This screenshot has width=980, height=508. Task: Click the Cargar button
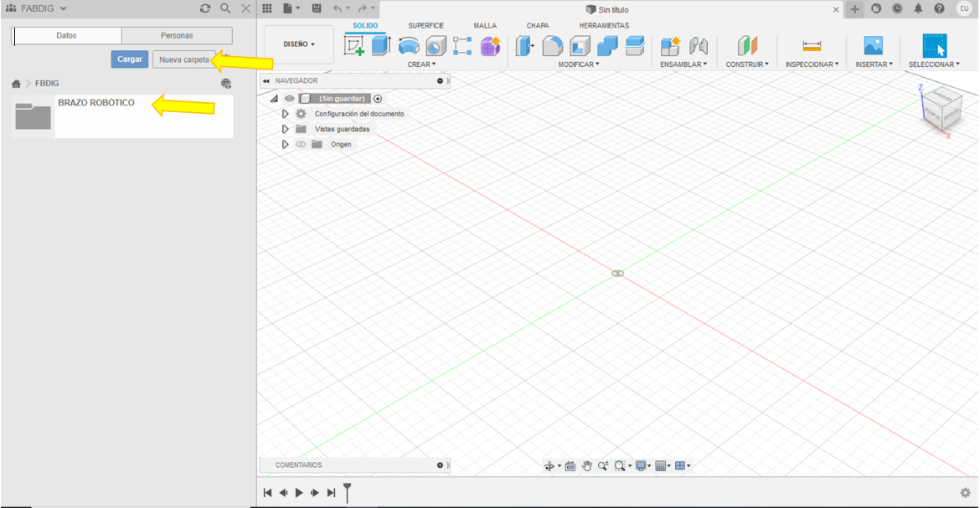coord(129,59)
